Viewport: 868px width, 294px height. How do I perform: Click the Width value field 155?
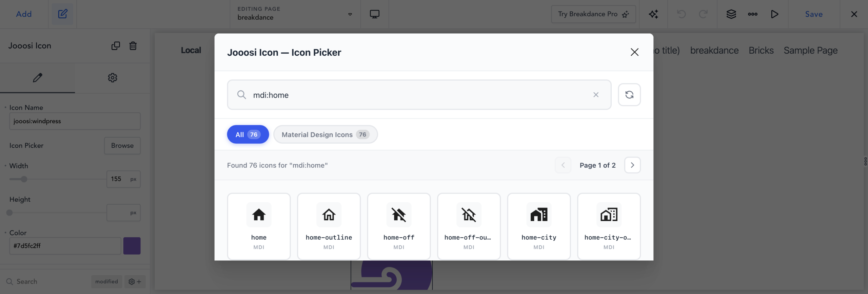coord(117,179)
